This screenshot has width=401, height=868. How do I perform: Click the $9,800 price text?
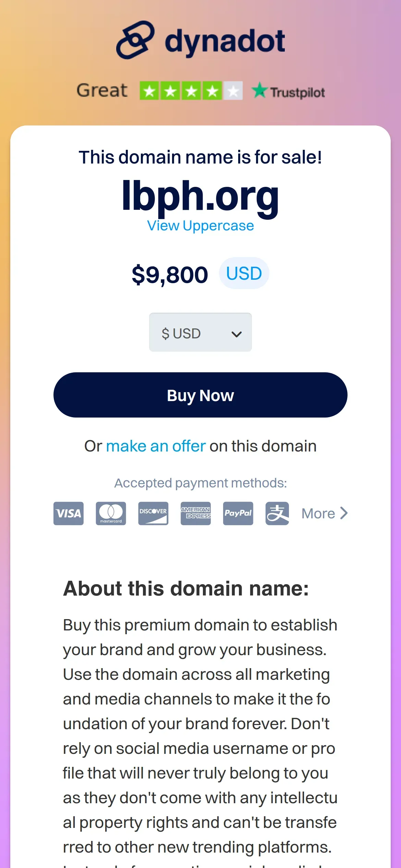click(x=170, y=275)
